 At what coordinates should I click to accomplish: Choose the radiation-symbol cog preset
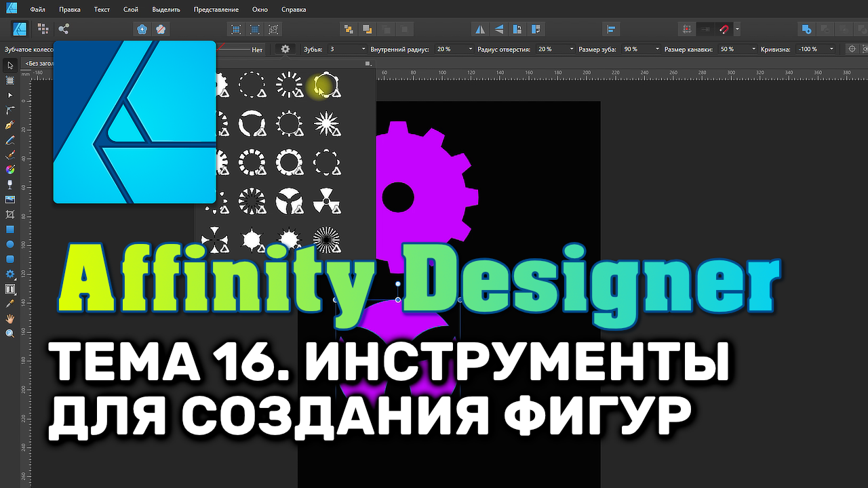click(326, 201)
